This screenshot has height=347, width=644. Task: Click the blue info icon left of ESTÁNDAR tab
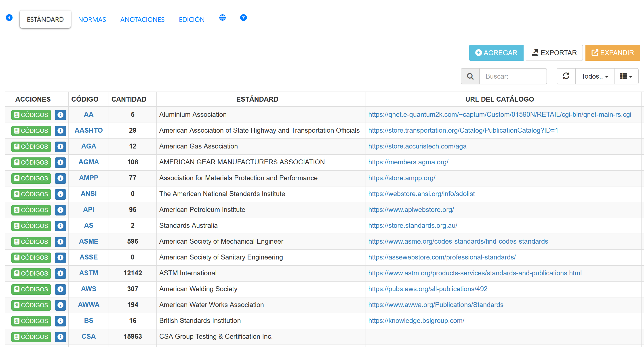coord(9,18)
